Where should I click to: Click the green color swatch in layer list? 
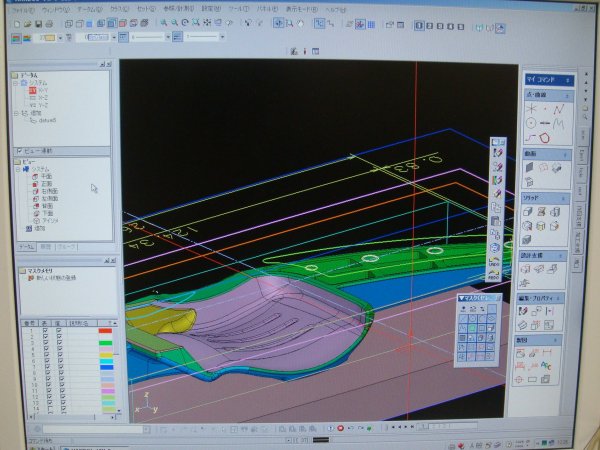click(106, 343)
